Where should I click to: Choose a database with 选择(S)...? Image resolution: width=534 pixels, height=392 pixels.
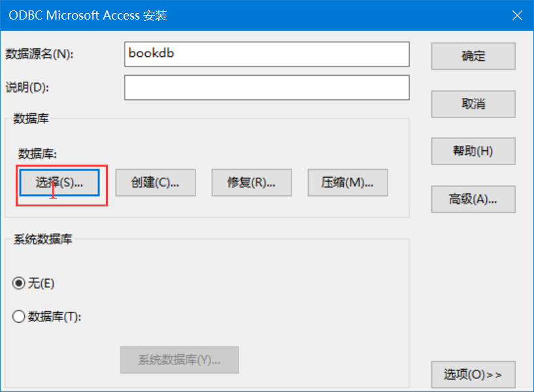[x=59, y=183]
